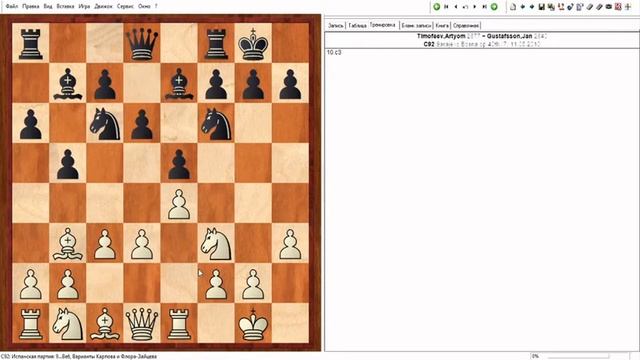Viewport: 640px width, 360px height.
Task: Jump to the end of the game
Action: point(484,7)
